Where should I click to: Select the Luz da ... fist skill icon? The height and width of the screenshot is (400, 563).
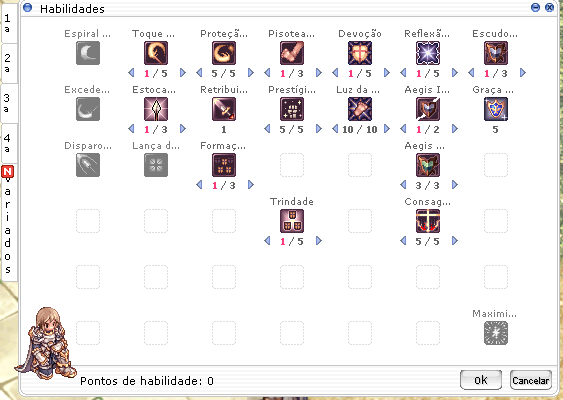click(359, 109)
